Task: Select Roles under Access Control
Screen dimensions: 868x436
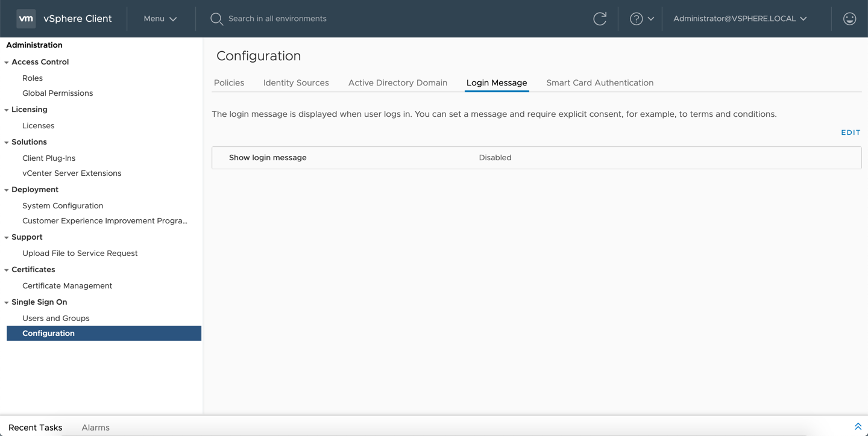Action: click(32, 78)
